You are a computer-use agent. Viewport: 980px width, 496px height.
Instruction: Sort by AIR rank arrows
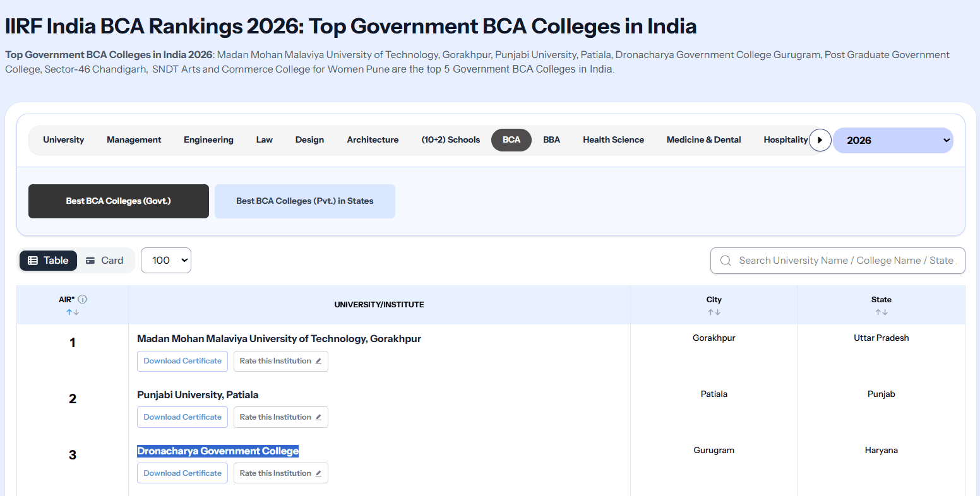73,312
